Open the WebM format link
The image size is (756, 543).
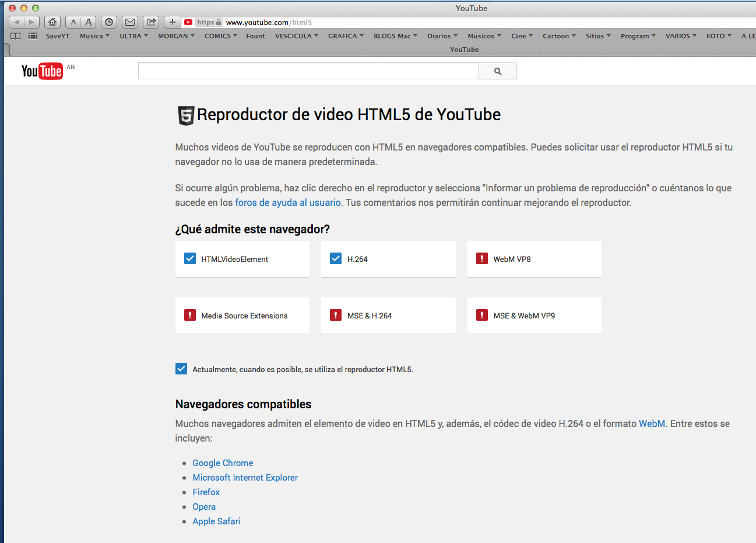pyautogui.click(x=652, y=423)
